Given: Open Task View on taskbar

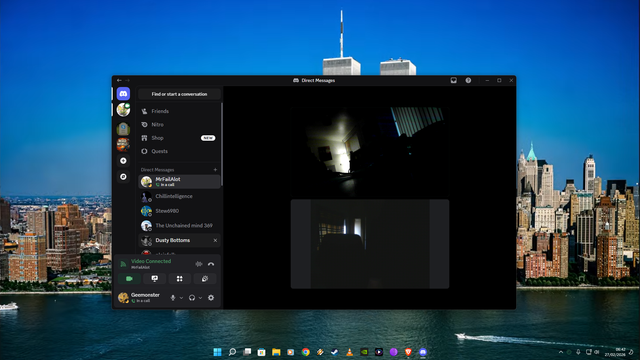Looking at the screenshot, I should pos(247,352).
